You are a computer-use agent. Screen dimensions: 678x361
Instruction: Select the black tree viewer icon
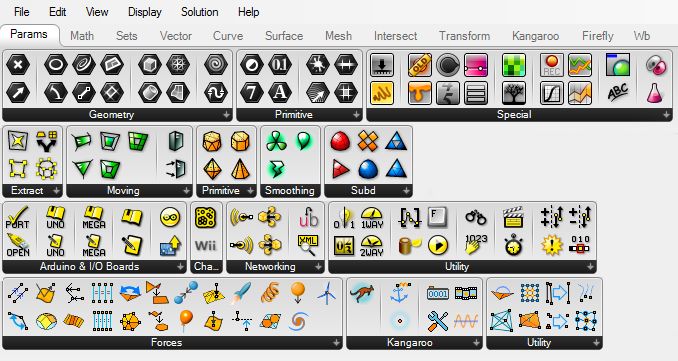pos(514,93)
